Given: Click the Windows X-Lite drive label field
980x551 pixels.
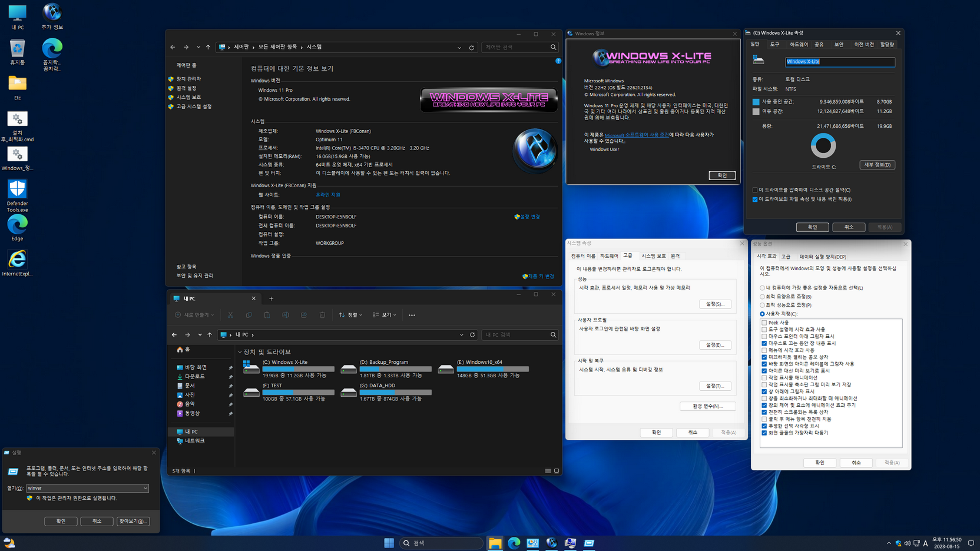Looking at the screenshot, I should pyautogui.click(x=840, y=62).
